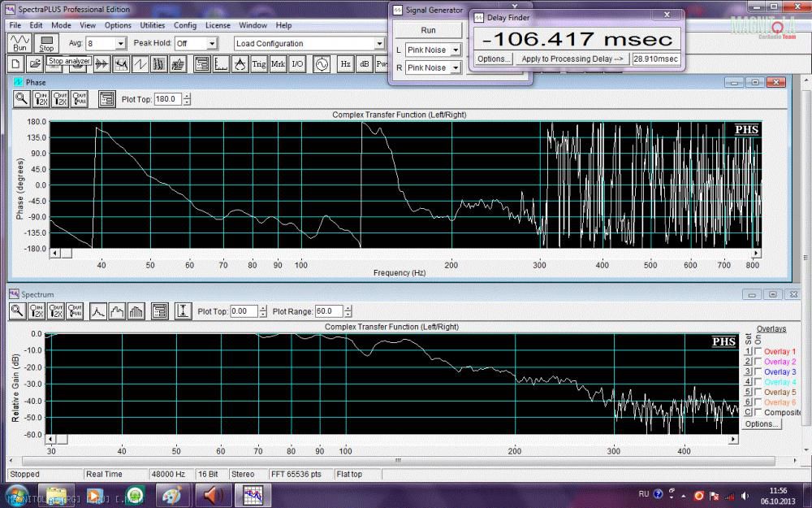Click the dB scale toolbar button
812x508 pixels.
point(365,64)
